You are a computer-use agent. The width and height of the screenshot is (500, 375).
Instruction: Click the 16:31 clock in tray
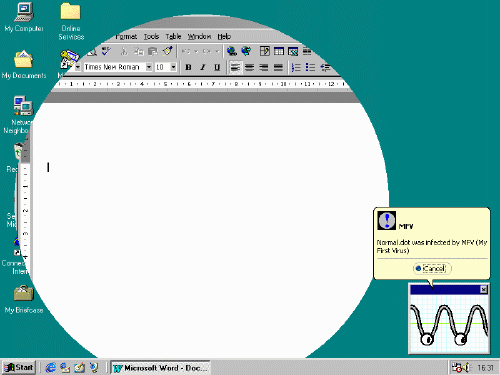coord(485,368)
